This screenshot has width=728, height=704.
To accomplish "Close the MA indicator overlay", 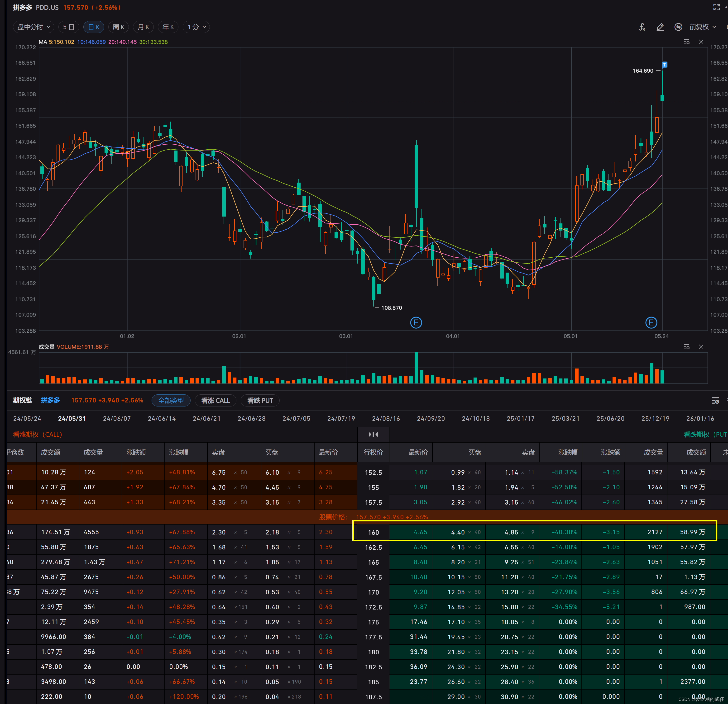I will point(701,42).
